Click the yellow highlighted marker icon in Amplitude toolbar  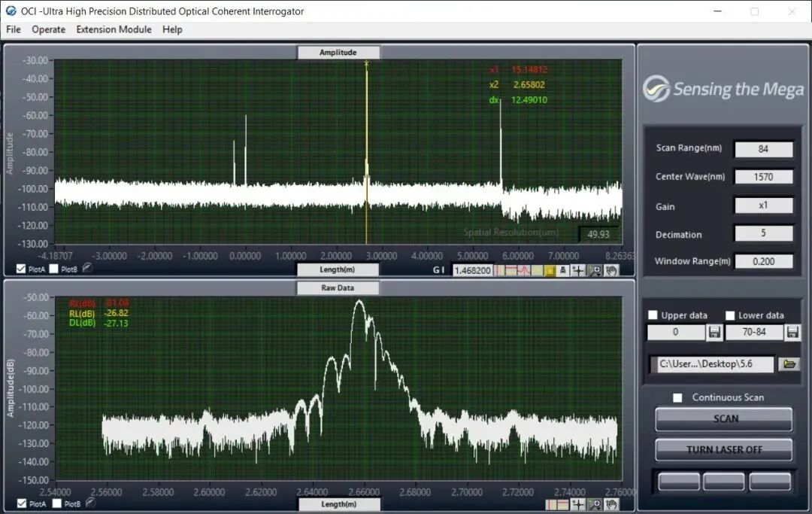click(550, 270)
